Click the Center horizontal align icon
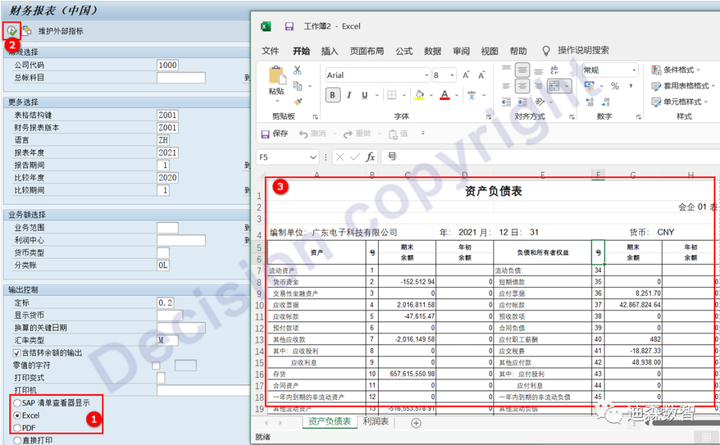720x445 pixels. point(522,86)
